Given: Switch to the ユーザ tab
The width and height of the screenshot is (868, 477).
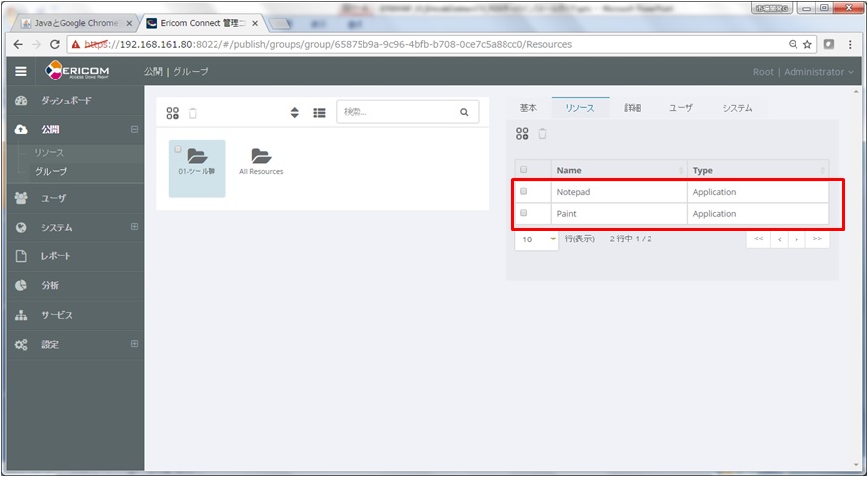Looking at the screenshot, I should click(x=680, y=108).
